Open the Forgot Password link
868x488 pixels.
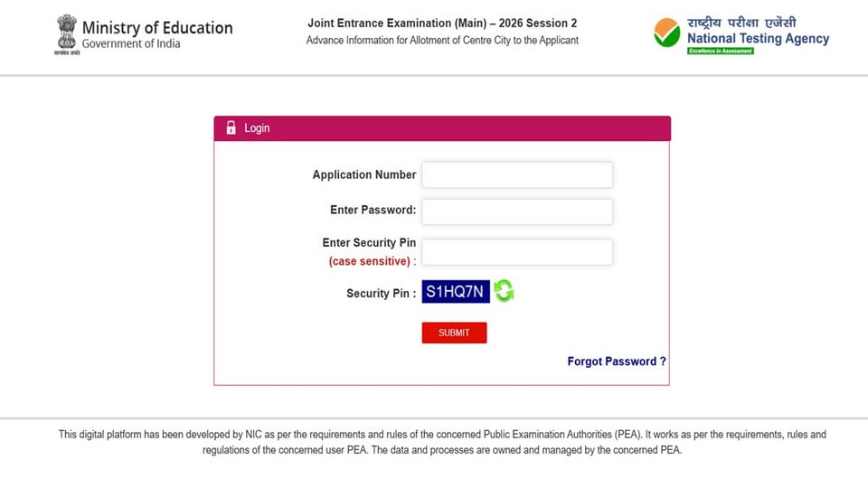click(617, 361)
